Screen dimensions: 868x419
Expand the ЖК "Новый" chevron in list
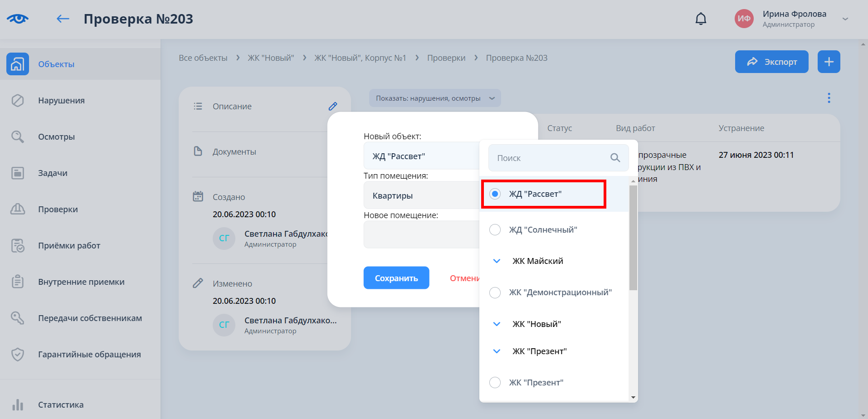click(497, 324)
